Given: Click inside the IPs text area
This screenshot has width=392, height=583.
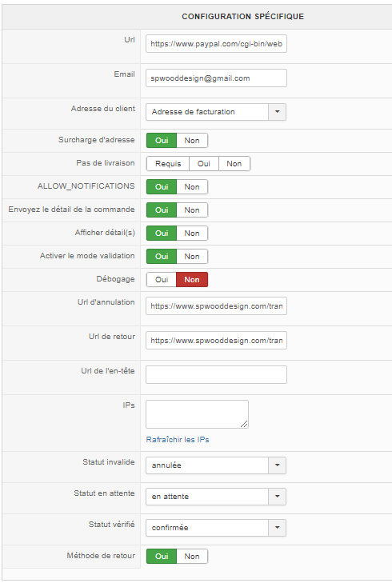Looking at the screenshot, I should pyautogui.click(x=197, y=414).
